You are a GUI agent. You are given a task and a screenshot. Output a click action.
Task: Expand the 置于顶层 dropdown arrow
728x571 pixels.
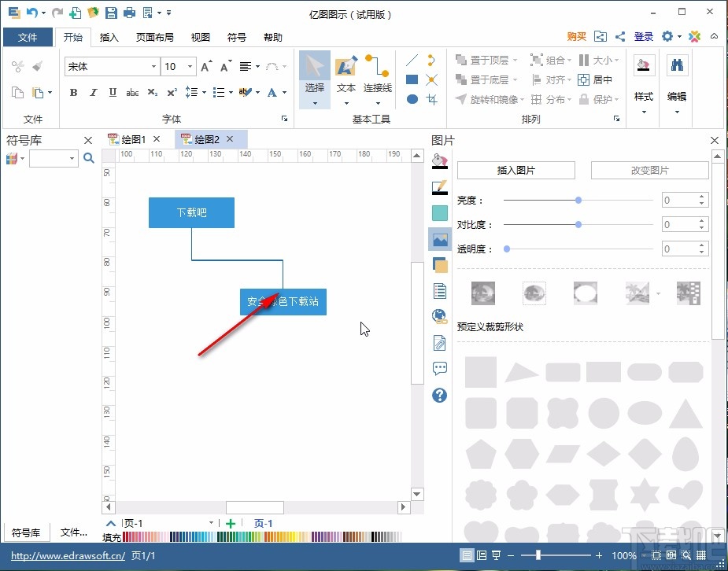[515, 61]
